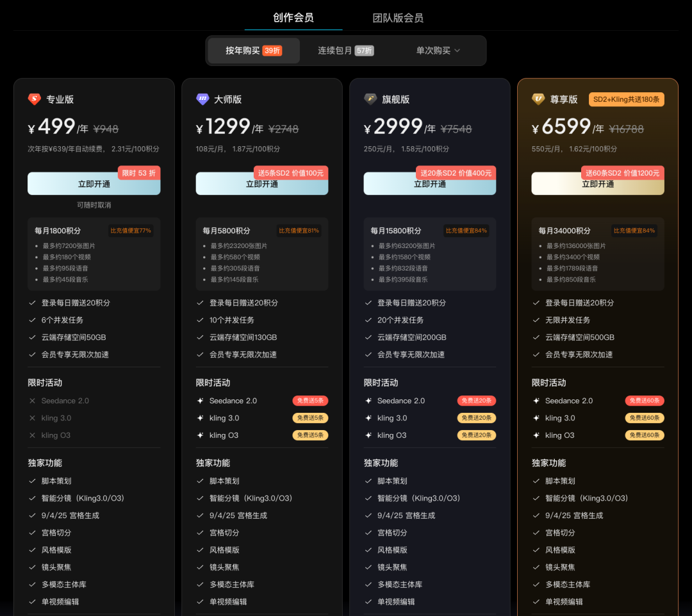Click 立即开通 for the ¥1299 大师版 plan
The image size is (692, 616).
pos(261,185)
